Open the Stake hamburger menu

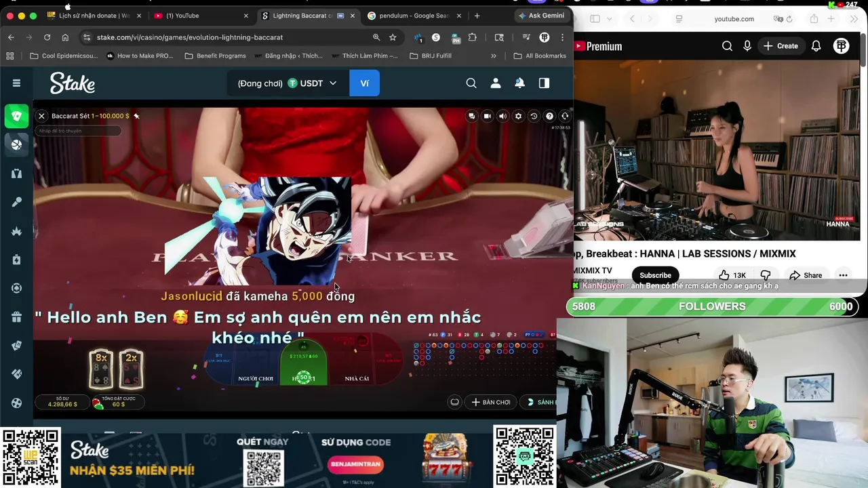[x=16, y=83]
